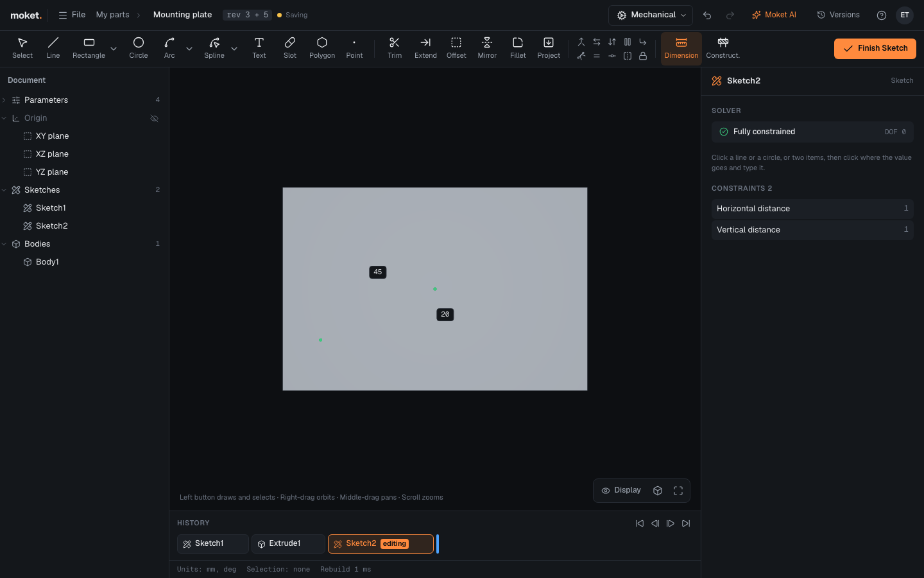
Task: Apply the Equal constraint (equals sign icon)
Action: [x=597, y=56]
